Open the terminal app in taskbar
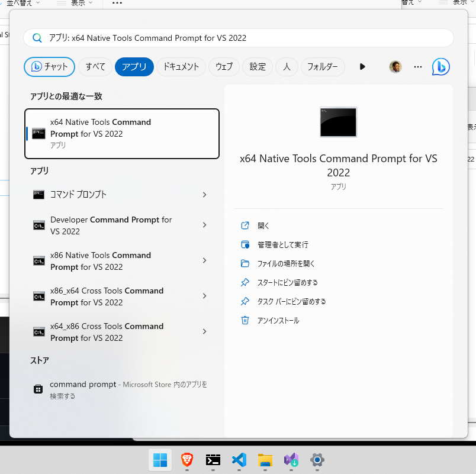 pyautogui.click(x=213, y=460)
